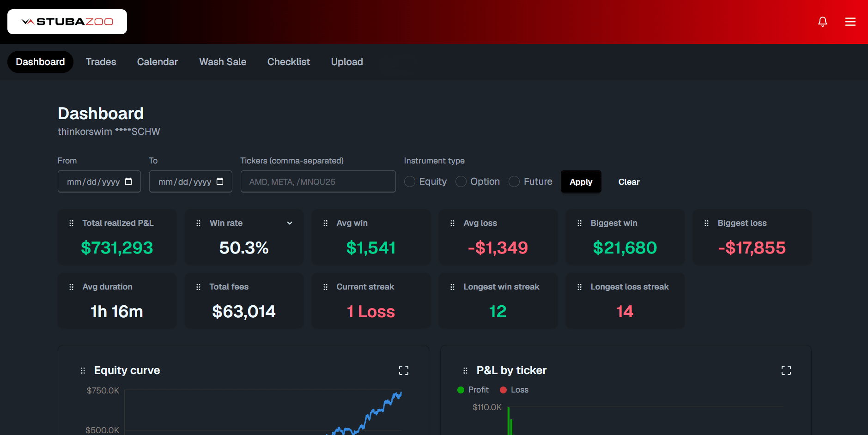Open the hamburger menu
This screenshot has height=435, width=868.
coord(850,22)
